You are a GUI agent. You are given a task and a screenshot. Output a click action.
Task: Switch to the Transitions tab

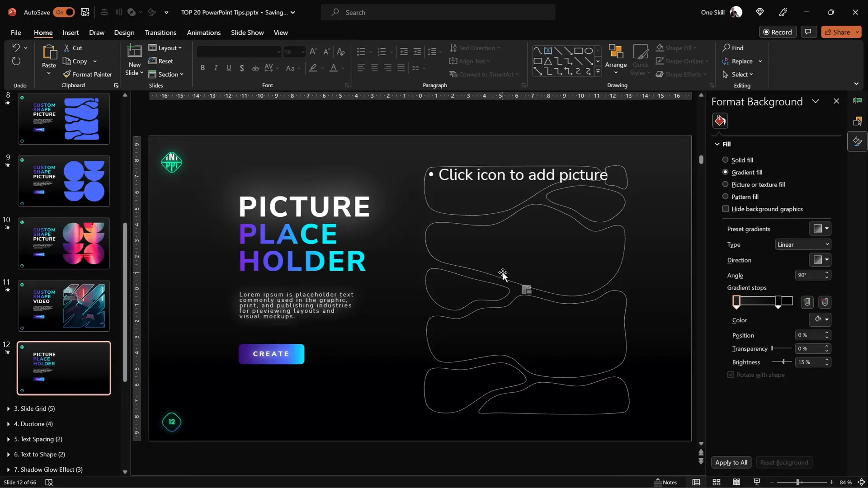pyautogui.click(x=160, y=33)
